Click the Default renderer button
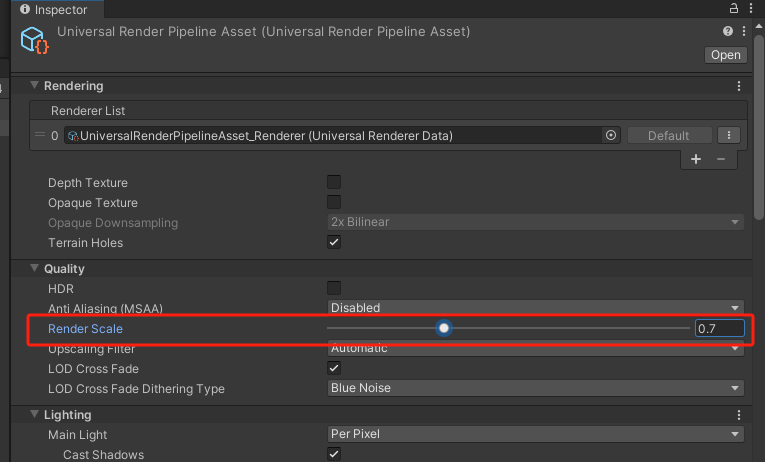Image resolution: width=765 pixels, height=462 pixels. [669, 135]
